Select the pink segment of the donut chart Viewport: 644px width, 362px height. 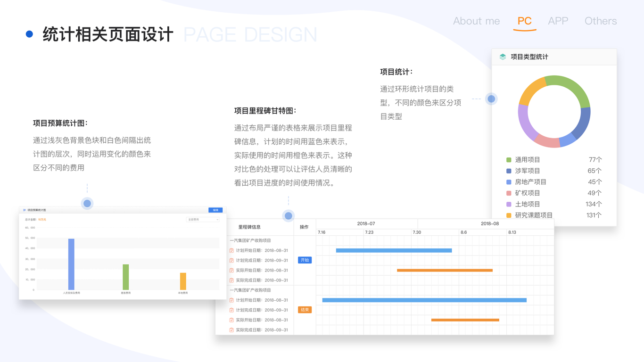tap(548, 141)
